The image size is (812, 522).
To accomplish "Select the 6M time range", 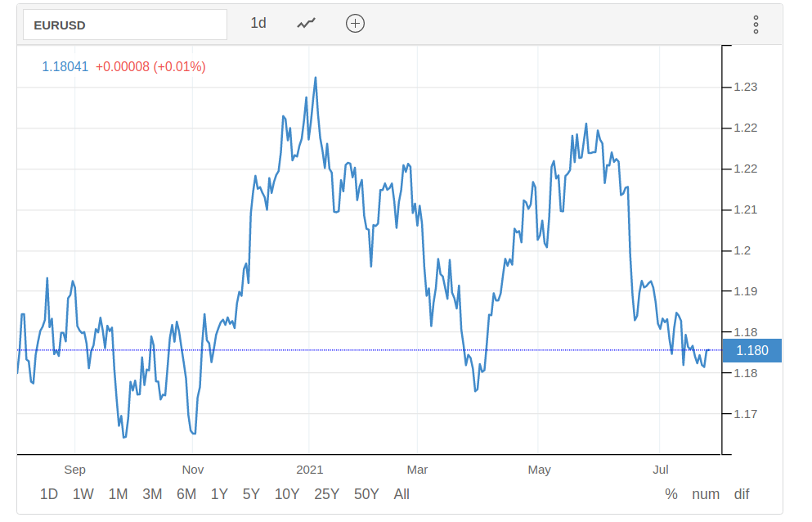I will [x=186, y=494].
